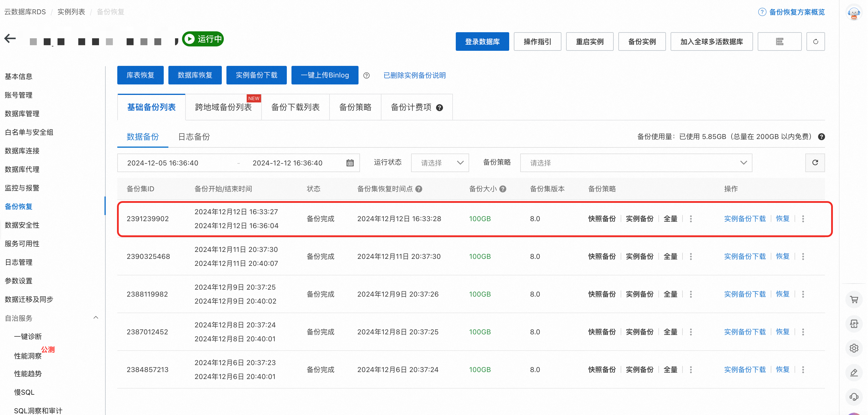Open 数据库连接 in sidebar
This screenshot has width=868, height=415.
pos(22,151)
